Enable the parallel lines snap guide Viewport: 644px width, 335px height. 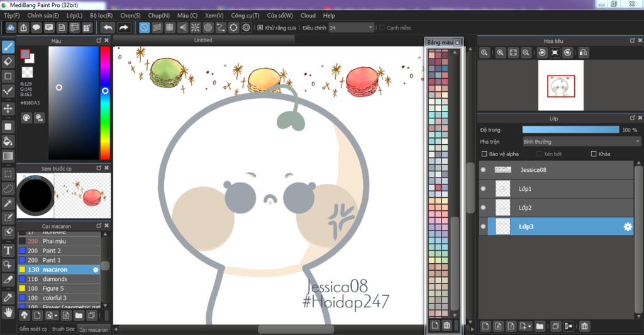157,28
